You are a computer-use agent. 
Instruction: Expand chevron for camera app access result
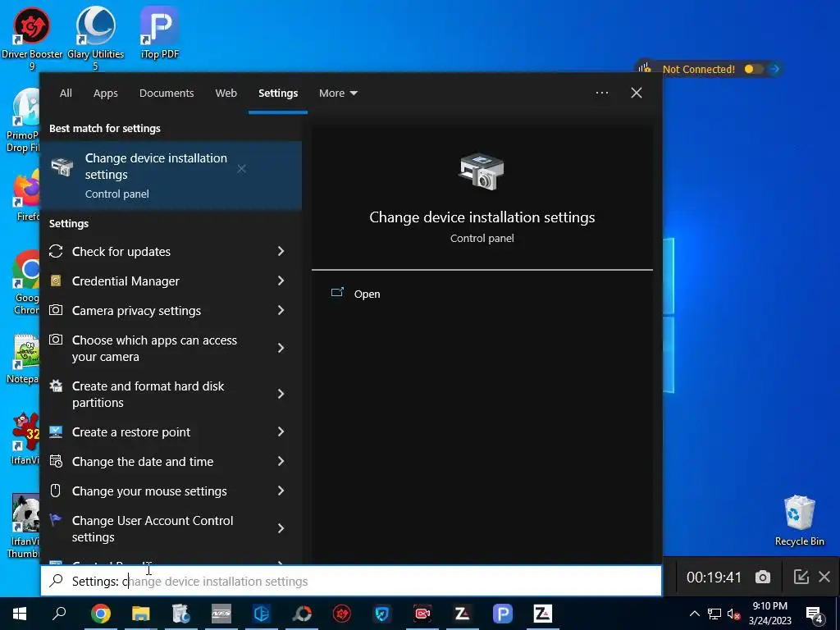281,348
